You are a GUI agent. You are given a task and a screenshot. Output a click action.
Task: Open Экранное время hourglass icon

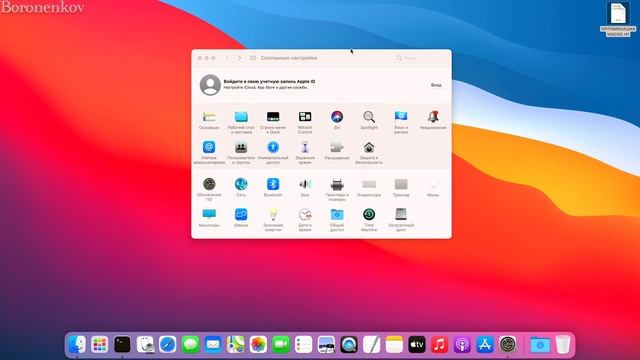(305, 147)
